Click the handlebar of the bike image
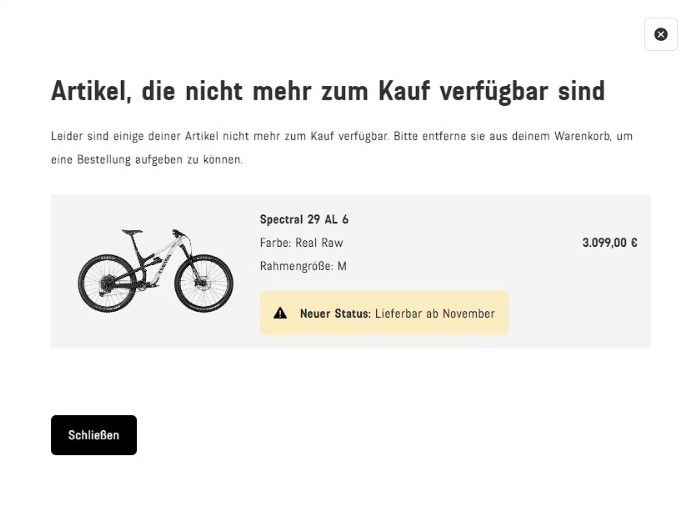Screen dimensions: 696x523 179,232
